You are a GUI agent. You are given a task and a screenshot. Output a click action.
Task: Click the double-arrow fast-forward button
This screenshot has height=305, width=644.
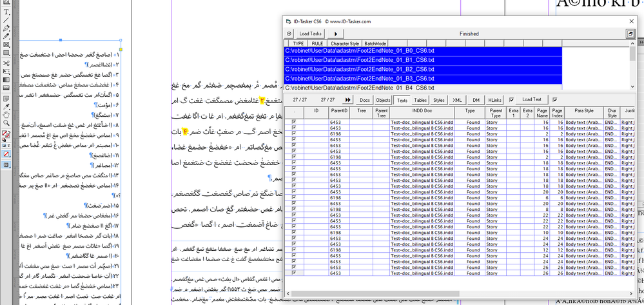coord(348,99)
